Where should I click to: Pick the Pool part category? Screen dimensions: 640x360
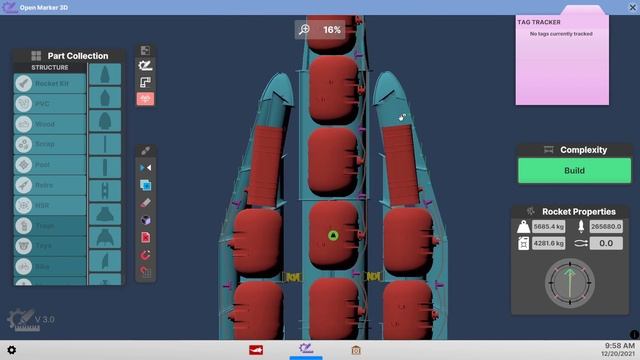[x=50, y=164]
